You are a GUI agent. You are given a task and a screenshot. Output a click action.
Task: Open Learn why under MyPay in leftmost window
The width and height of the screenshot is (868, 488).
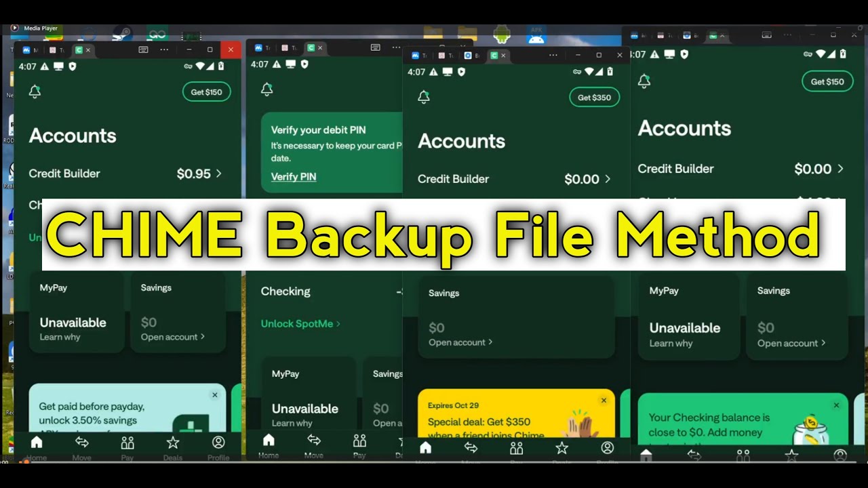(x=60, y=337)
